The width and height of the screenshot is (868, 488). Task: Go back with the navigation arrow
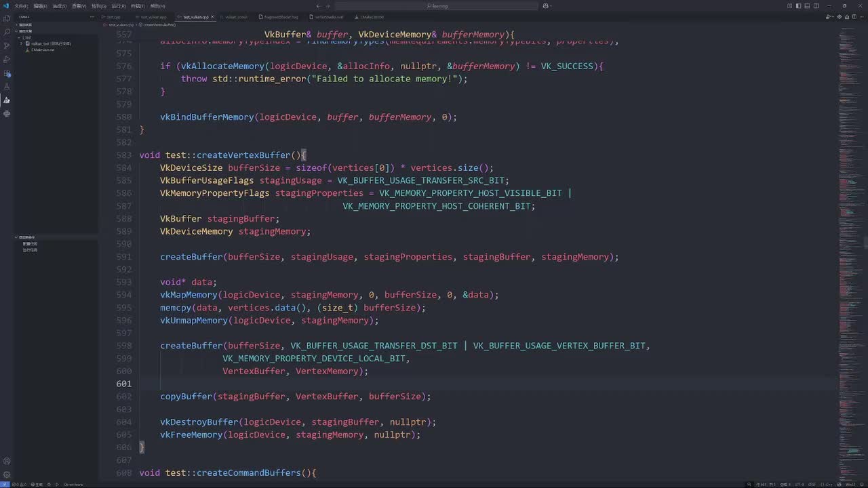(x=317, y=6)
